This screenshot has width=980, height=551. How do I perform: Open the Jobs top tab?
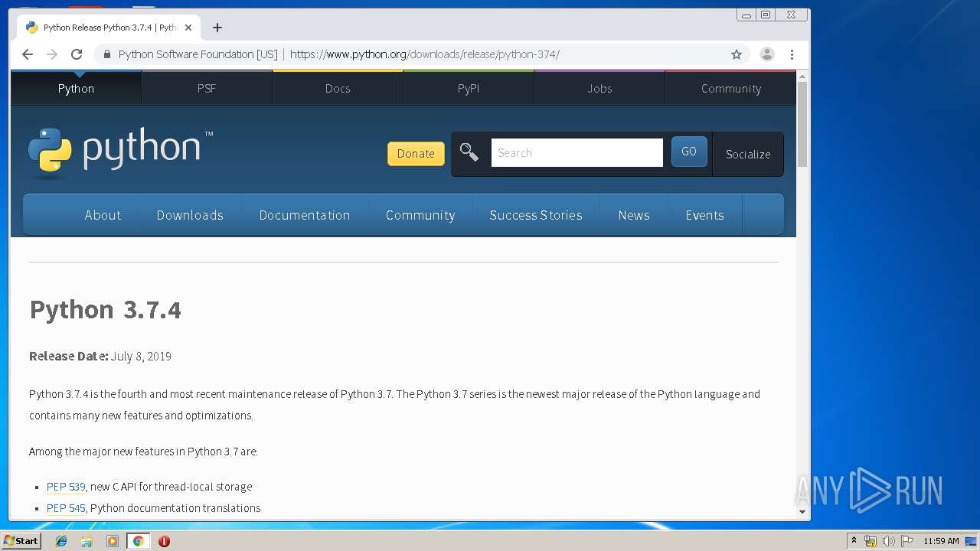pyautogui.click(x=599, y=89)
